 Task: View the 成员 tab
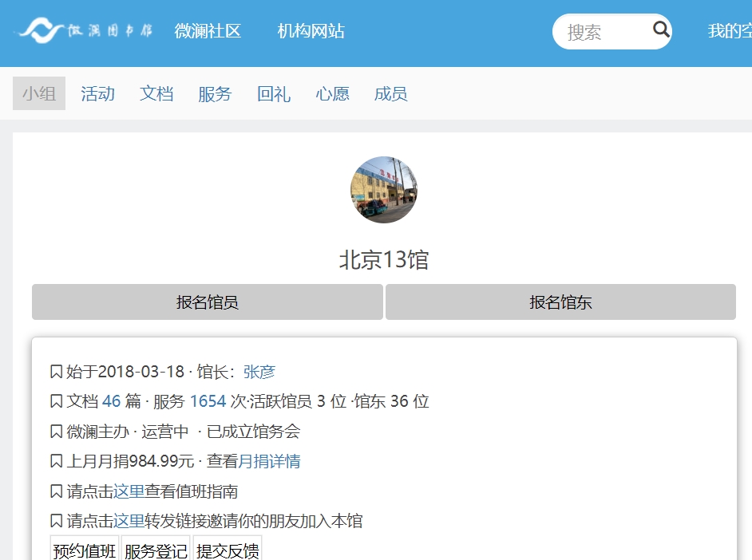pos(390,94)
